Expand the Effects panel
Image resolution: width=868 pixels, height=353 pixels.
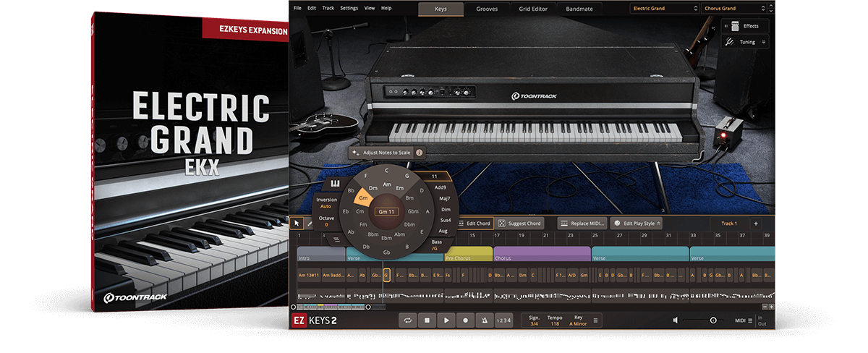click(745, 26)
